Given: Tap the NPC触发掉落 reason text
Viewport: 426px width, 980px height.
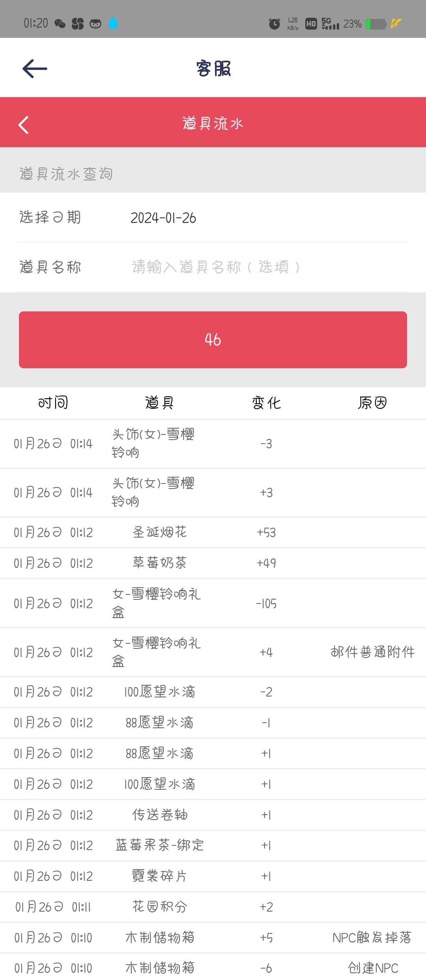Looking at the screenshot, I should coord(372,937).
